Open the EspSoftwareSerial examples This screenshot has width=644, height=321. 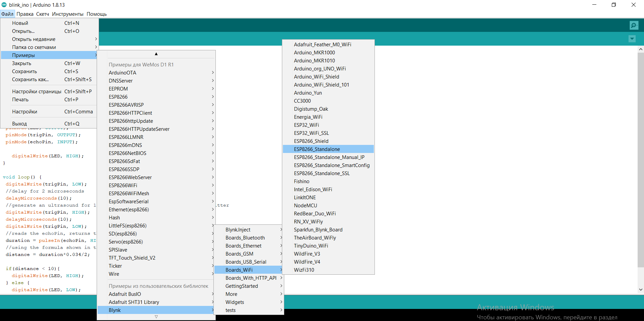tap(156, 202)
